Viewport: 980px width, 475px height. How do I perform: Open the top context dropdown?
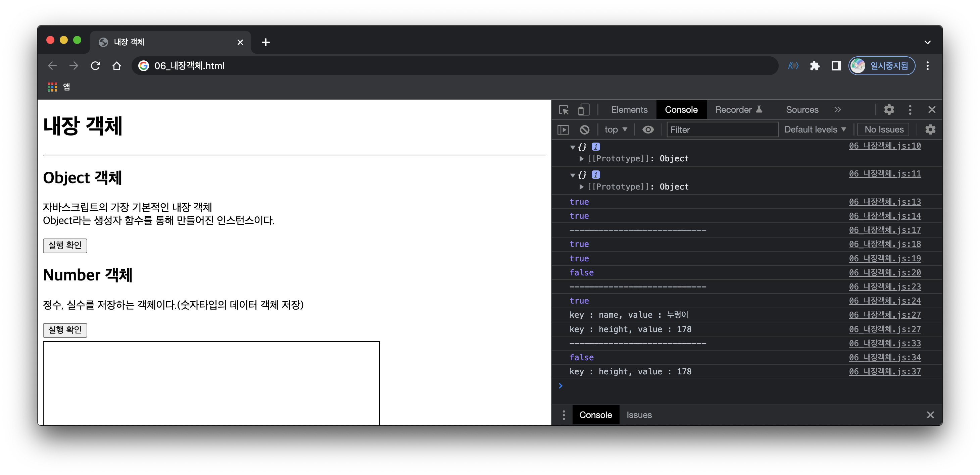[615, 130]
